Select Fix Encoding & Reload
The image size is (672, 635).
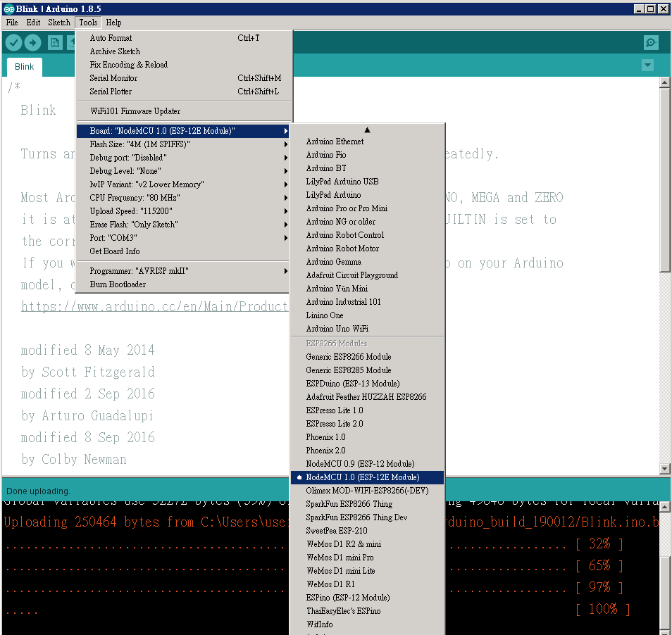[183, 65]
